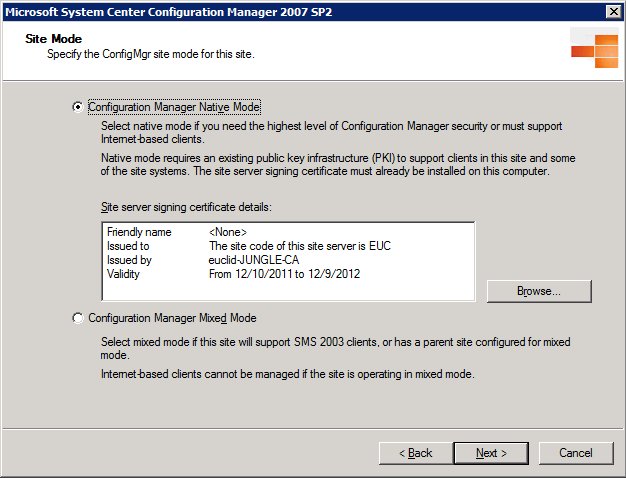Click 'Specify the ConfigMgr site mode for this site.' text
This screenshot has height=478, width=626.
pos(151,54)
